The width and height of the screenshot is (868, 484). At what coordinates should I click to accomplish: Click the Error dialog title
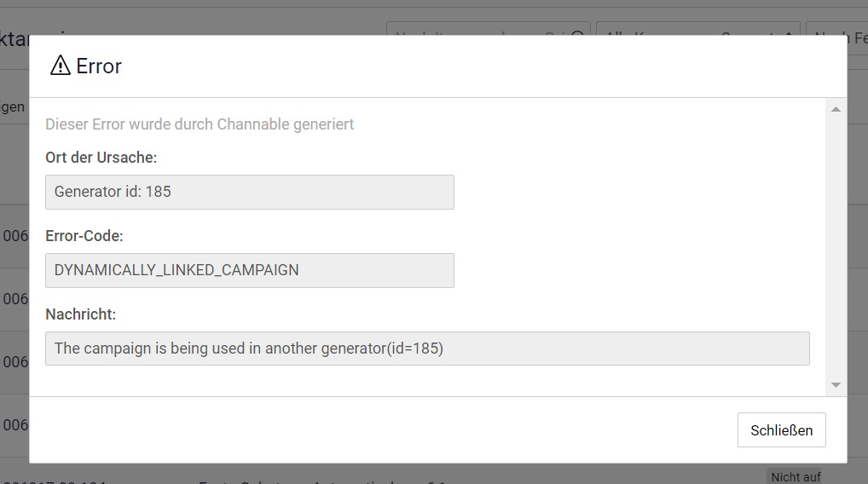[99, 66]
